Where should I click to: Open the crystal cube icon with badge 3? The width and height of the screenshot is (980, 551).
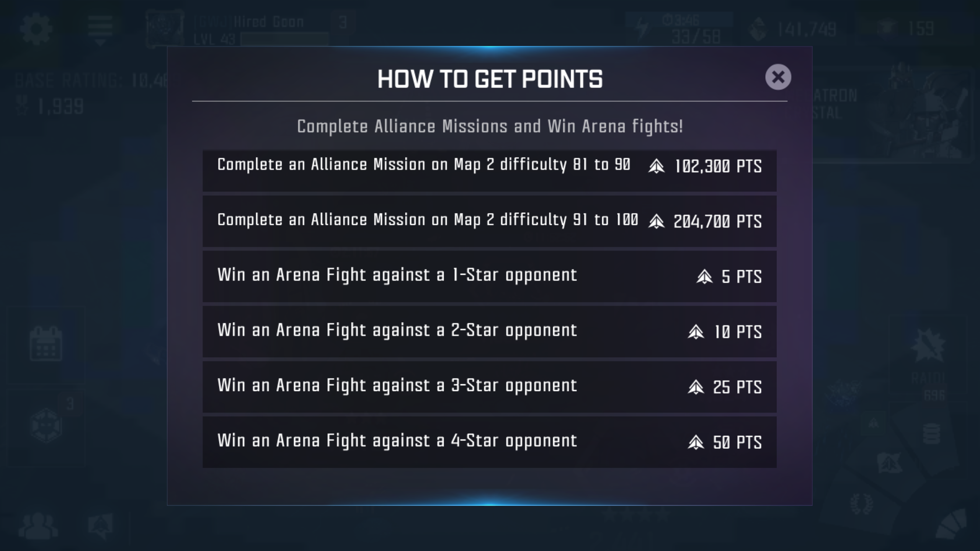[46, 425]
